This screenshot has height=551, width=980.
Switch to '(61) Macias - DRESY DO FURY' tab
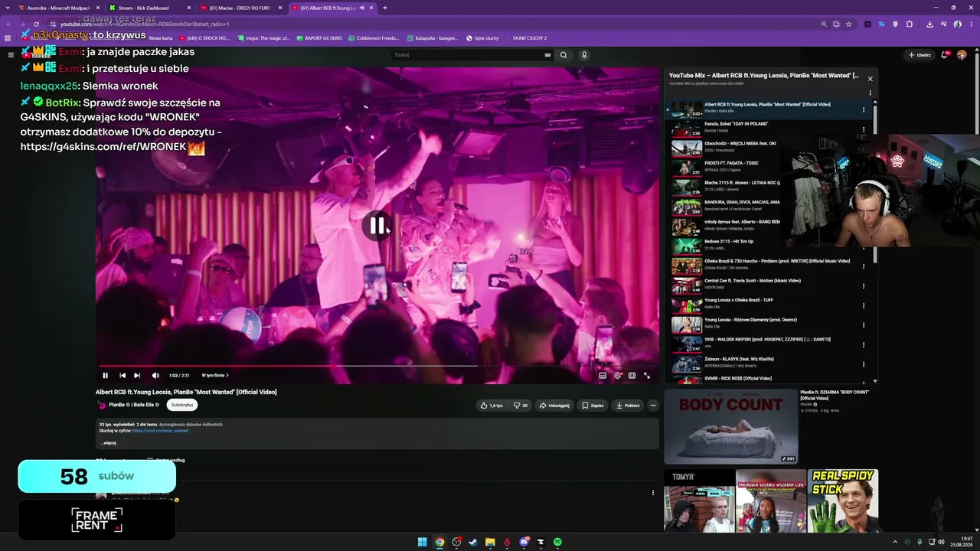click(241, 8)
